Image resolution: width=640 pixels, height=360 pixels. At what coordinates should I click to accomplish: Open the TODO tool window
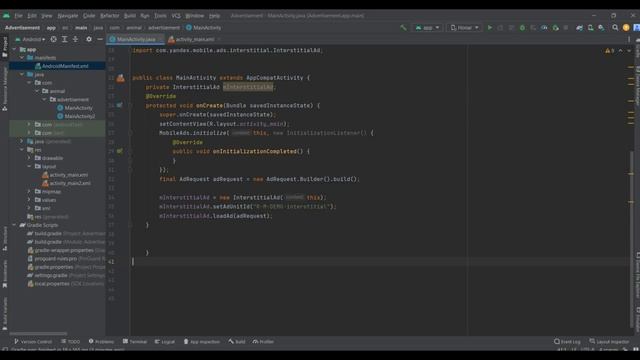coord(71,342)
